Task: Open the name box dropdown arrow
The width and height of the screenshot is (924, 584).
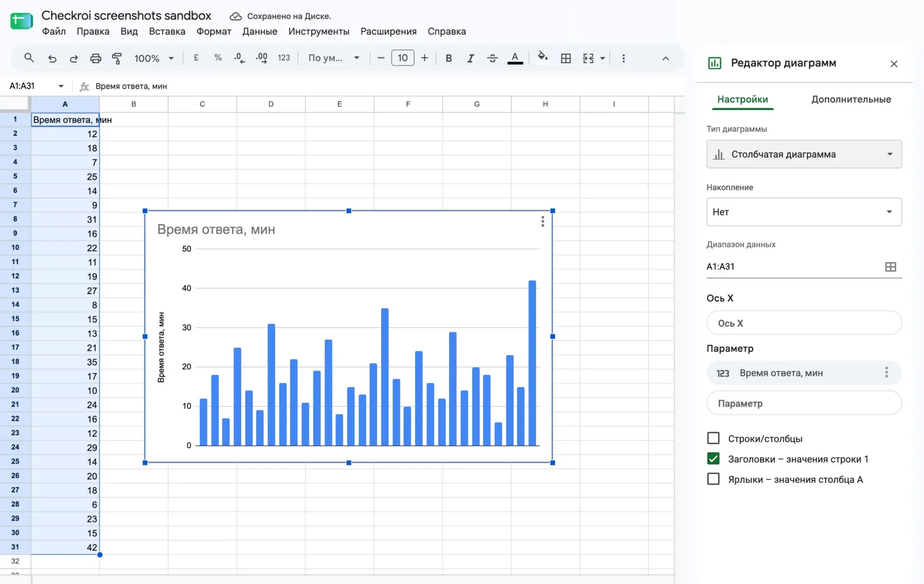Action: click(x=61, y=86)
